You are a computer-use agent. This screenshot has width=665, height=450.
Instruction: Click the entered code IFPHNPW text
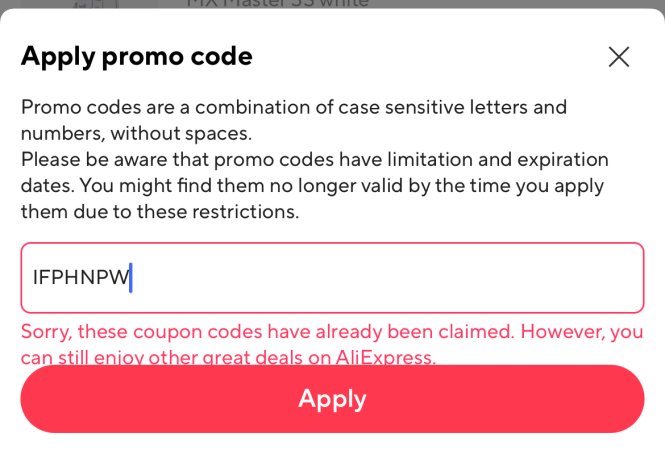click(x=81, y=277)
